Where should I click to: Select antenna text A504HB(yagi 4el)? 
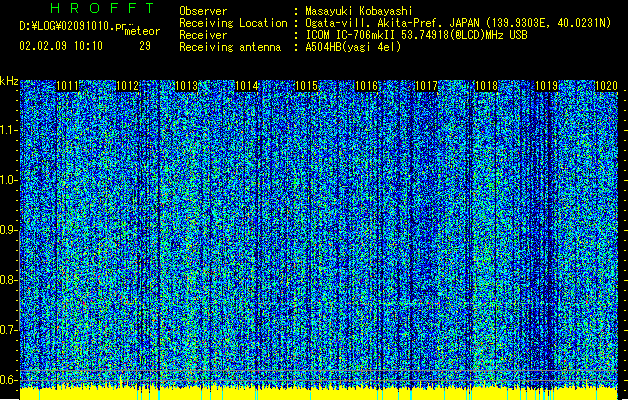click(353, 47)
